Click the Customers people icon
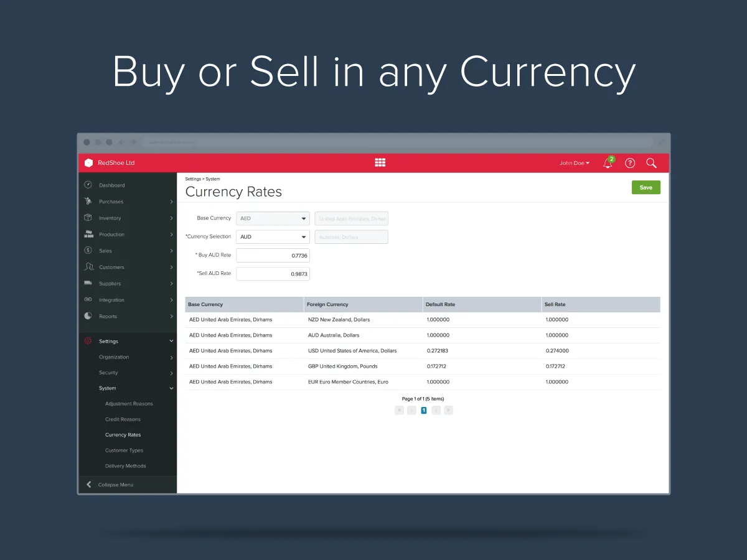Viewport: 747px width, 560px height. (x=88, y=267)
